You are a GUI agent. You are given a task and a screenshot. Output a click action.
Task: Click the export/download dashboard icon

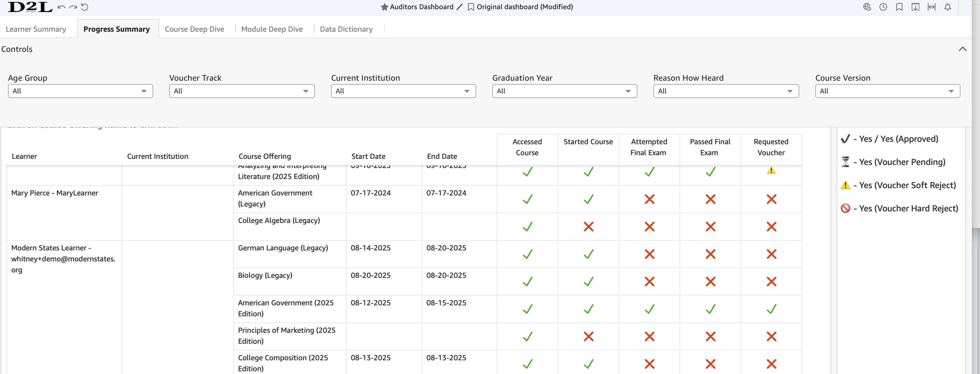[915, 7]
